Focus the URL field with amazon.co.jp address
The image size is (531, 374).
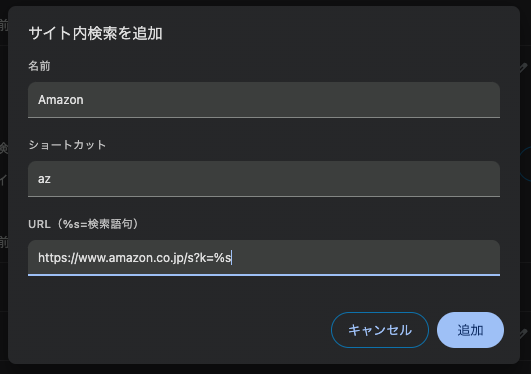(x=264, y=258)
